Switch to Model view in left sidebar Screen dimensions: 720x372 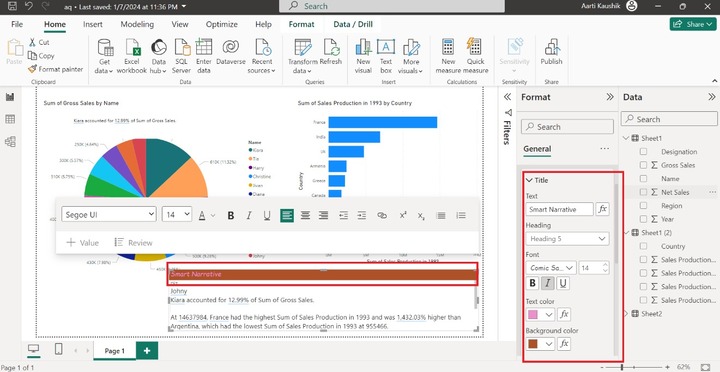coord(10,141)
